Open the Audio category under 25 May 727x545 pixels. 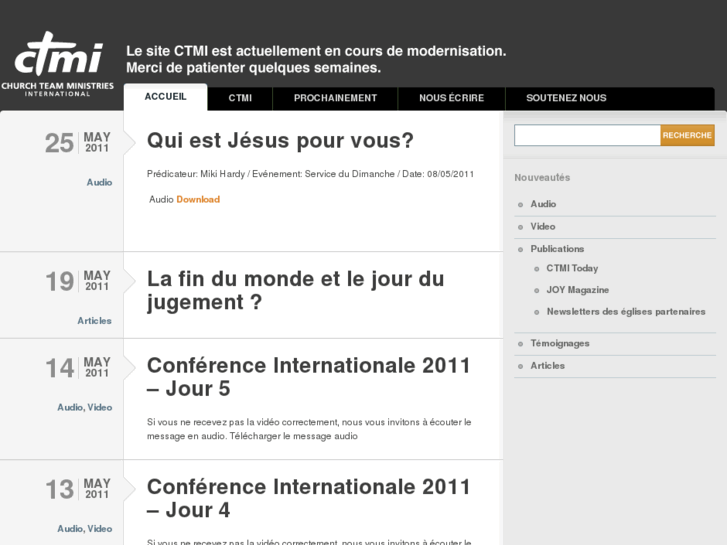click(x=99, y=182)
